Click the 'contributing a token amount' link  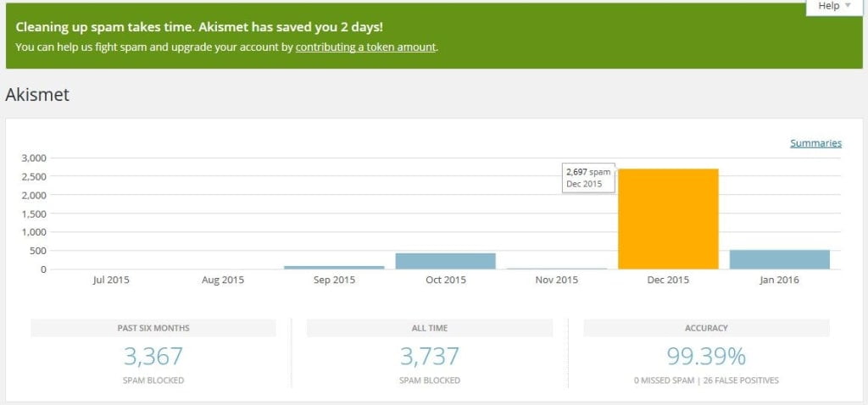coord(365,47)
